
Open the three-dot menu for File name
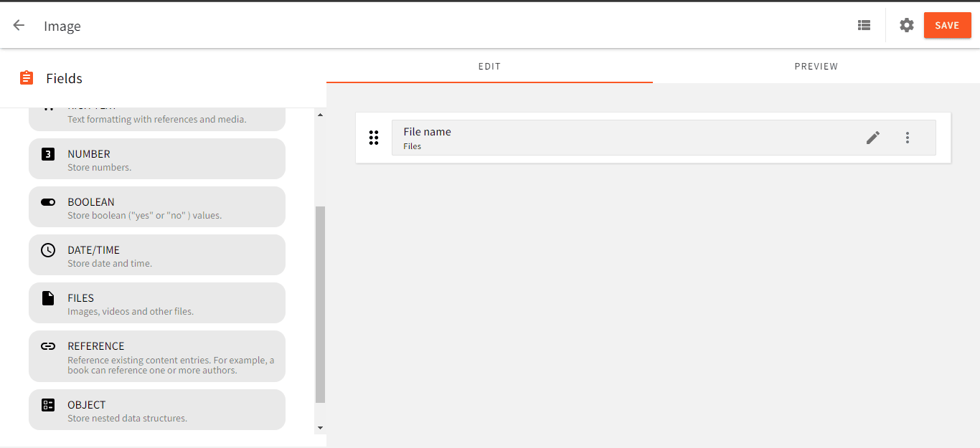[908, 138]
